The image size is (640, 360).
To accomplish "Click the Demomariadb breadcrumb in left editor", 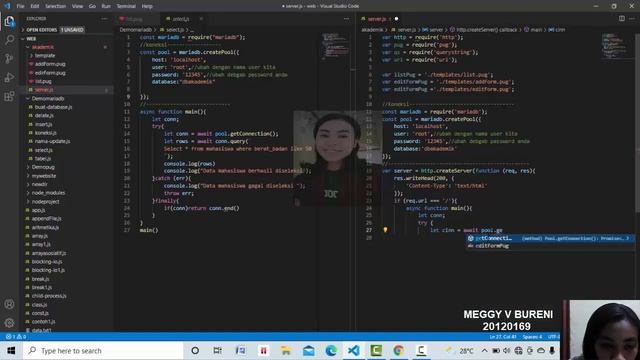I will pyautogui.click(x=136, y=30).
